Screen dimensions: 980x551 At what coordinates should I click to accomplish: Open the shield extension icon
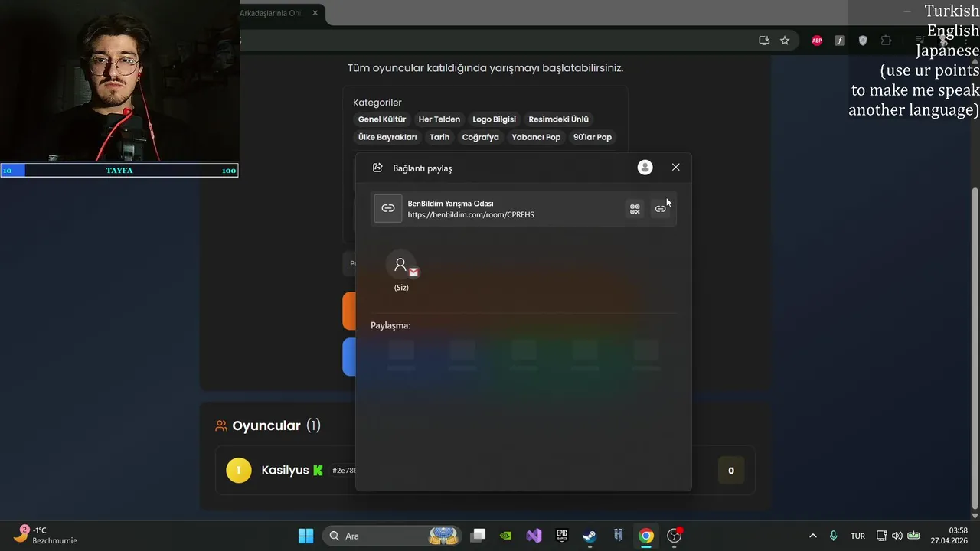click(x=863, y=41)
